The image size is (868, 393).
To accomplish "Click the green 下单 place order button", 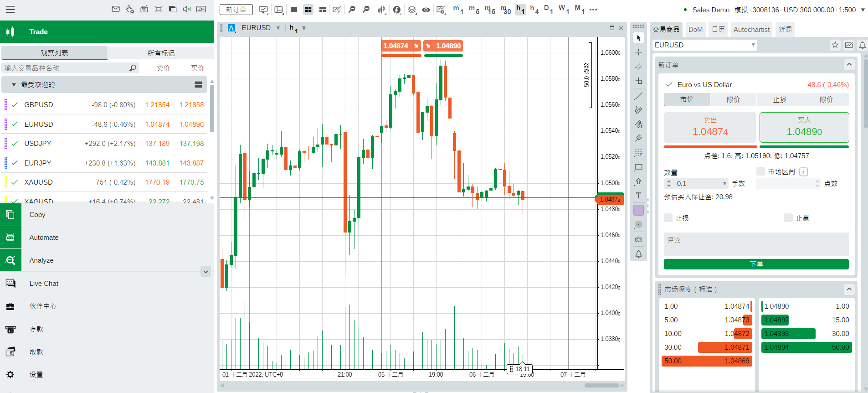I will [x=756, y=264].
